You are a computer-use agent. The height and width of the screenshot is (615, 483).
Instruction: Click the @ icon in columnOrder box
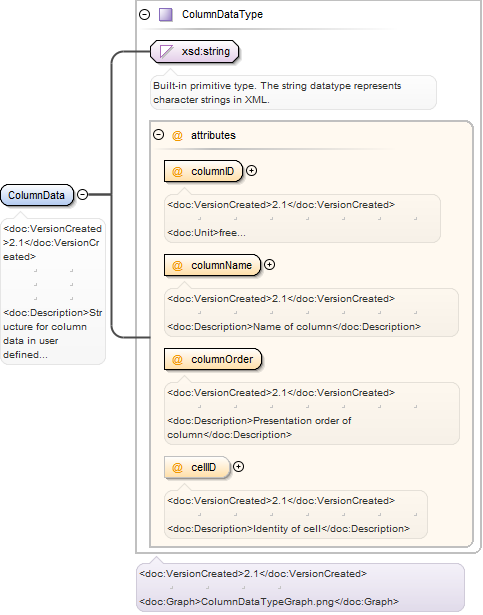[x=177, y=360]
